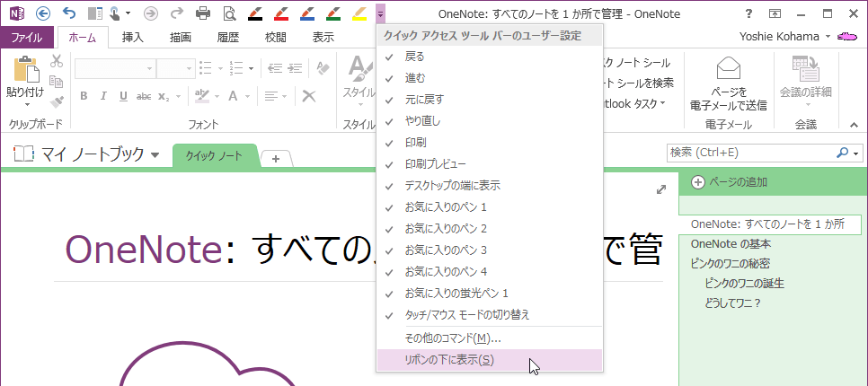Click the Print icon in quick access toolbar
The width and height of the screenshot is (868, 386).
click(204, 13)
